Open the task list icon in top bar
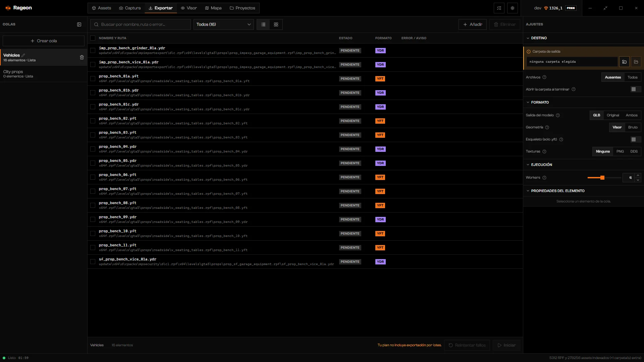This screenshot has height=362, width=644. coord(499,8)
